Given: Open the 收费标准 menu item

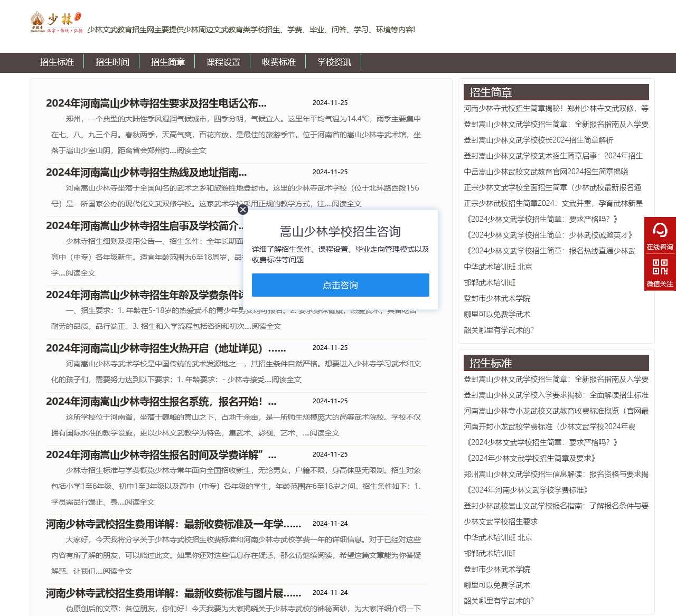Looking at the screenshot, I should [279, 62].
